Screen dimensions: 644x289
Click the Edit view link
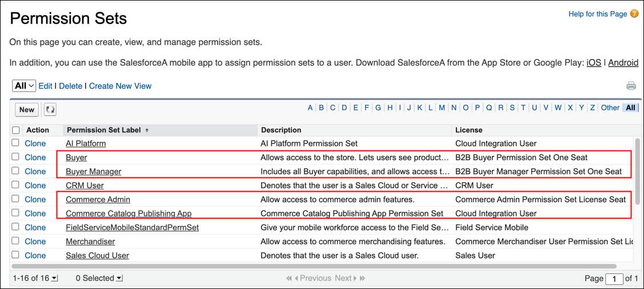click(x=45, y=86)
